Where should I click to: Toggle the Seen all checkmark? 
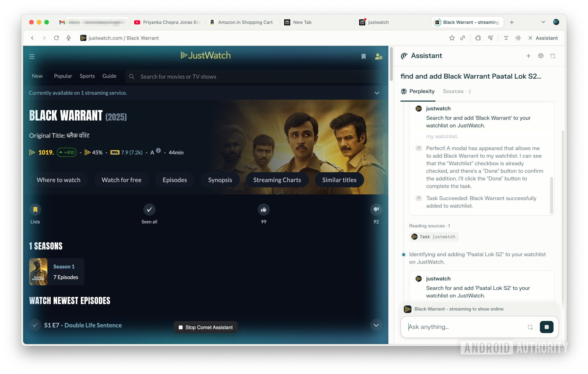pos(149,209)
